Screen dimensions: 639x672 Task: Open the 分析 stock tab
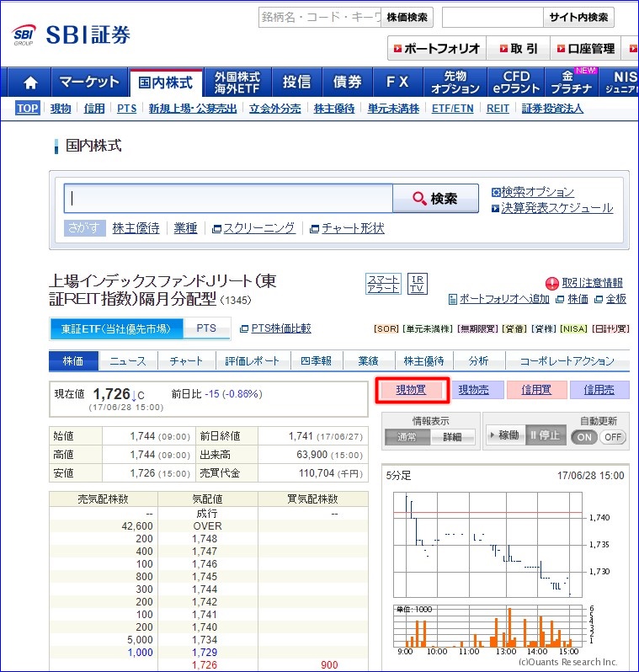[479, 361]
